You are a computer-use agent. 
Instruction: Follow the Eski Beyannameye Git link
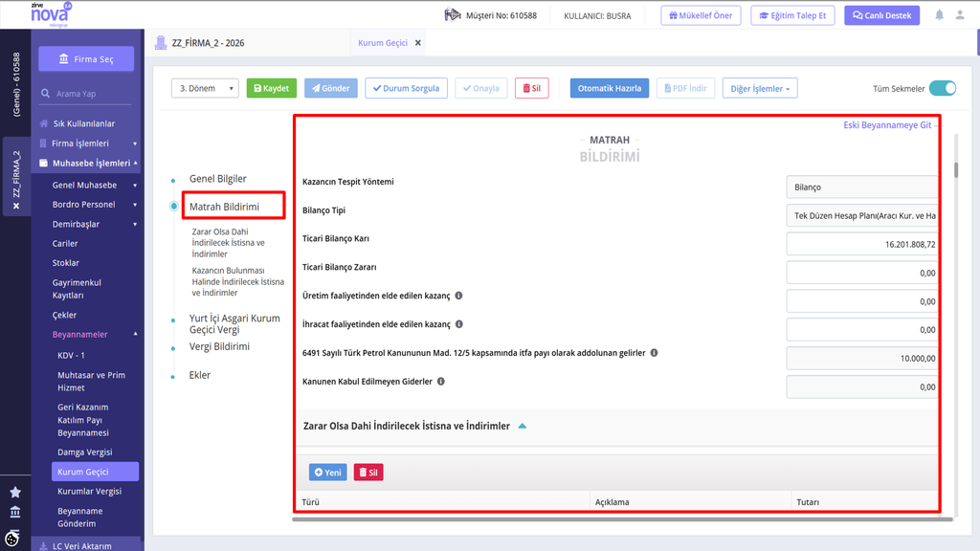click(887, 125)
